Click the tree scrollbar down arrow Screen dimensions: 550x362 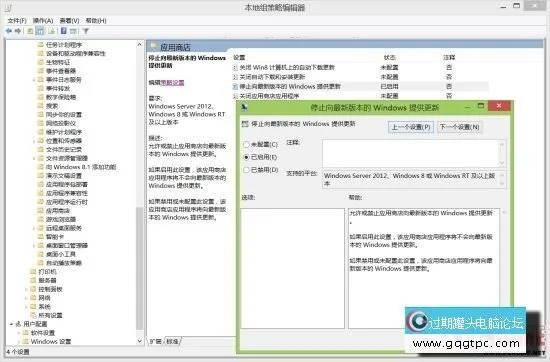point(139,341)
